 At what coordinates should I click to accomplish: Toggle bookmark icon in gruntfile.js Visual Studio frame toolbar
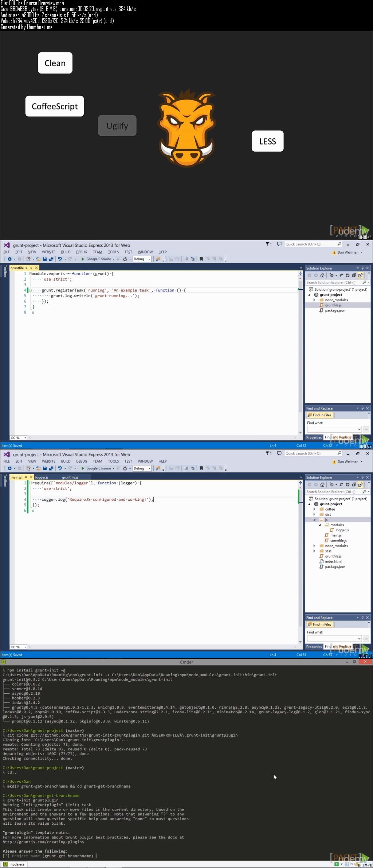click(201, 259)
